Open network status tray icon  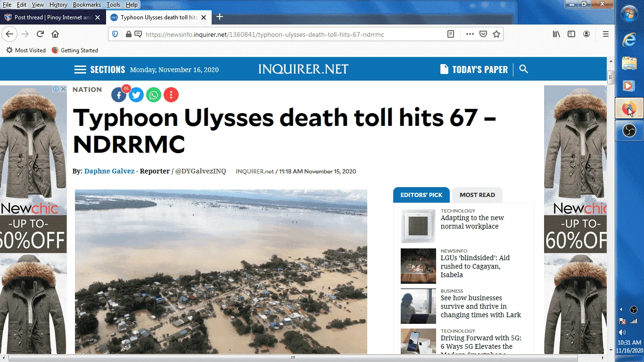point(634,321)
